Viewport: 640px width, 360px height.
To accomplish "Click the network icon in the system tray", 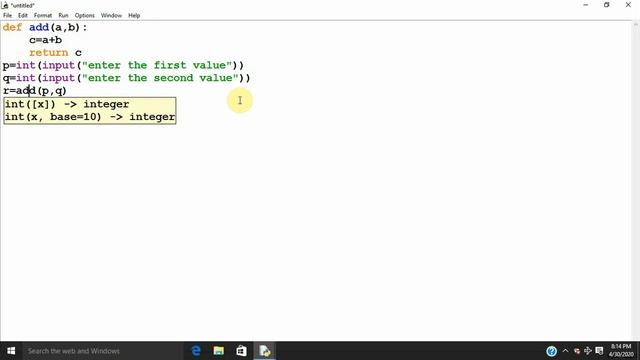I will coord(588,351).
